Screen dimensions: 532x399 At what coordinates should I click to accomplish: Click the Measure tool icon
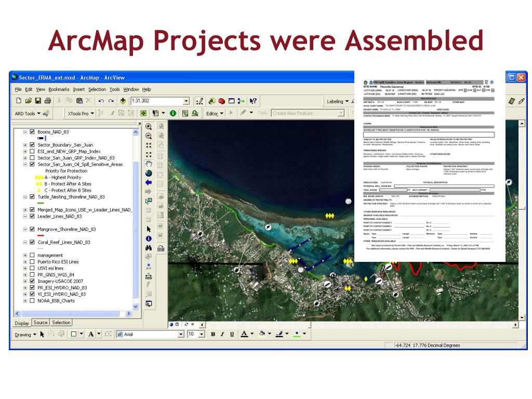coord(149,276)
